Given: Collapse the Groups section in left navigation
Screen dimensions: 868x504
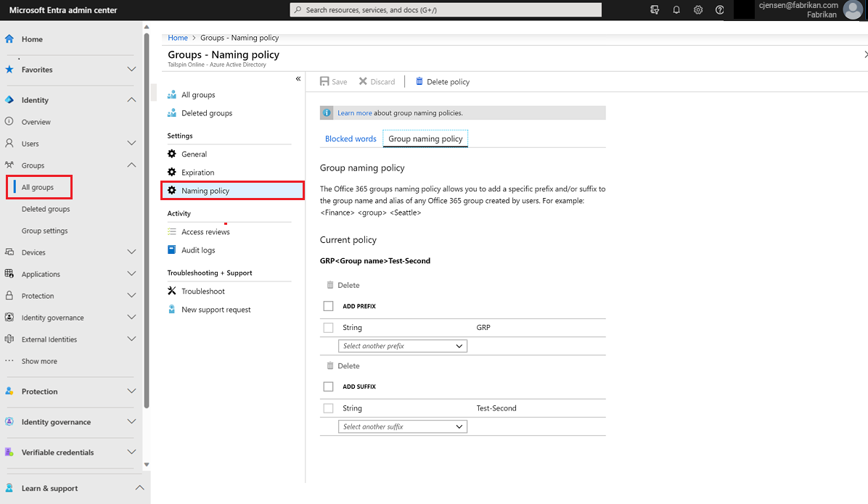Looking at the screenshot, I should (131, 165).
